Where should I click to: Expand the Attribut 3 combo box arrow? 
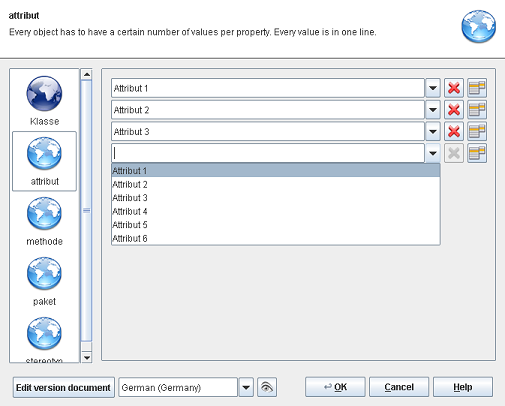point(433,131)
